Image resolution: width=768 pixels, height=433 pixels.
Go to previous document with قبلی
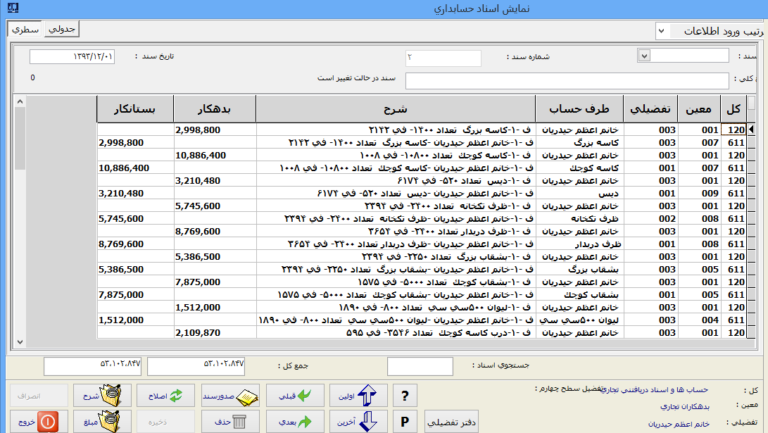click(x=294, y=395)
